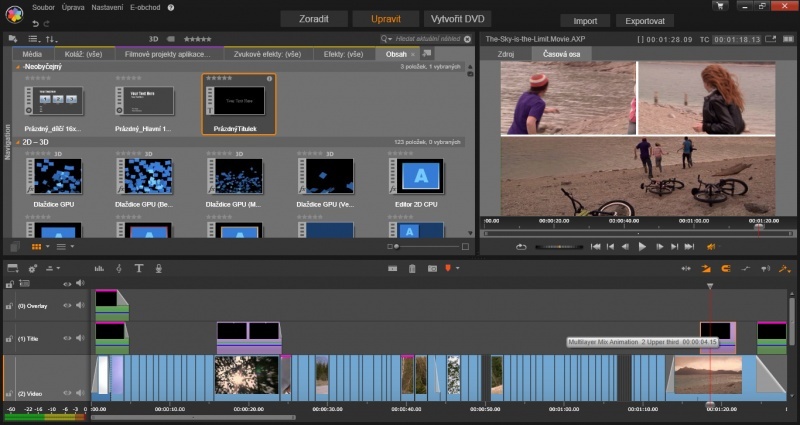Click the trash delete icon on timeline toolbar
This screenshot has width=800, height=425.
coord(412,268)
